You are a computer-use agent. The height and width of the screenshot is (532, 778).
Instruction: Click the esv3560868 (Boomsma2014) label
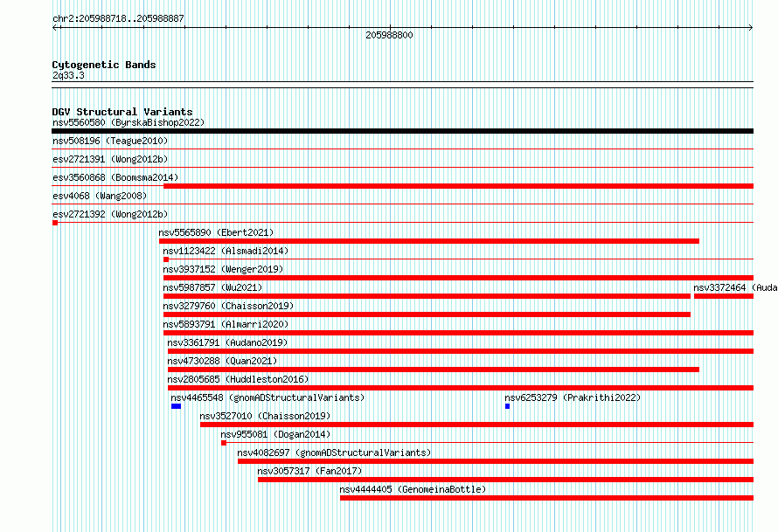coord(115,177)
